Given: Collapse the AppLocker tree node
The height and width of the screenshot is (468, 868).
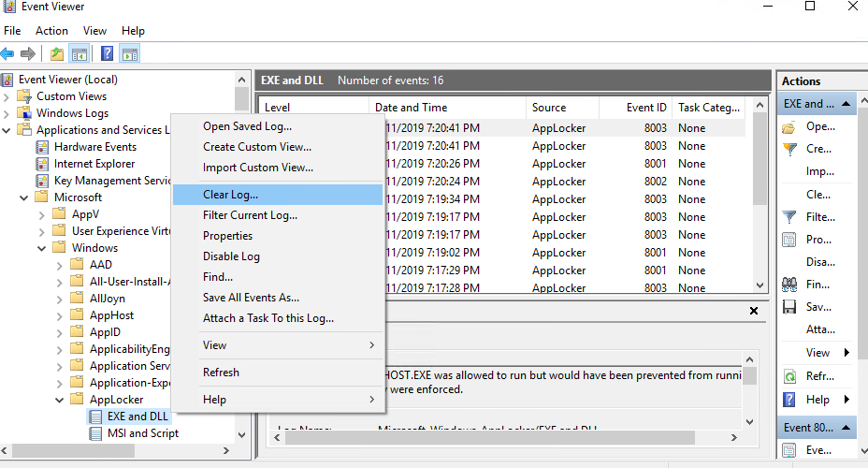Looking at the screenshot, I should (60, 400).
